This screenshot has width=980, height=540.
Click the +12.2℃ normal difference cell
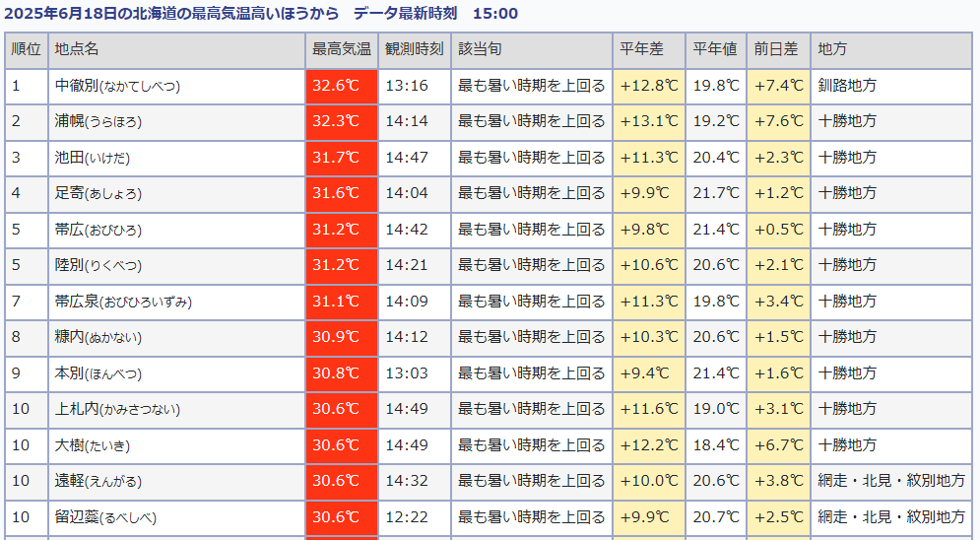pyautogui.click(x=649, y=445)
